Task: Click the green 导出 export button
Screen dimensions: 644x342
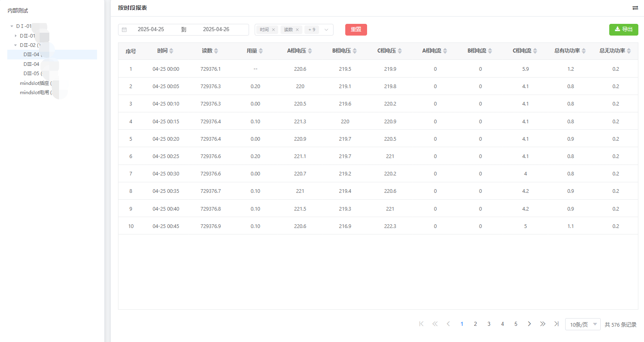Action: point(623,30)
